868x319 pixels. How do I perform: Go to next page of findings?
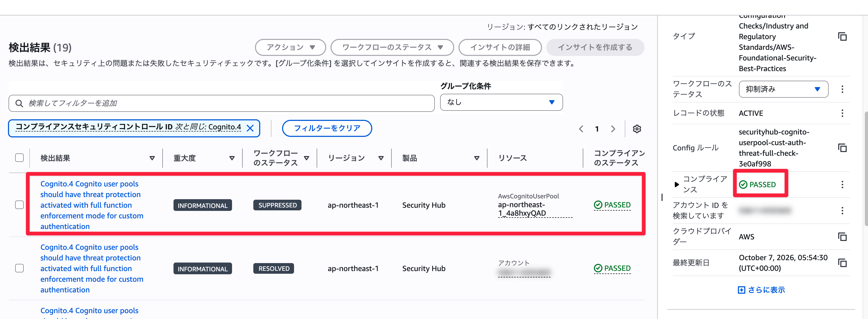(613, 129)
